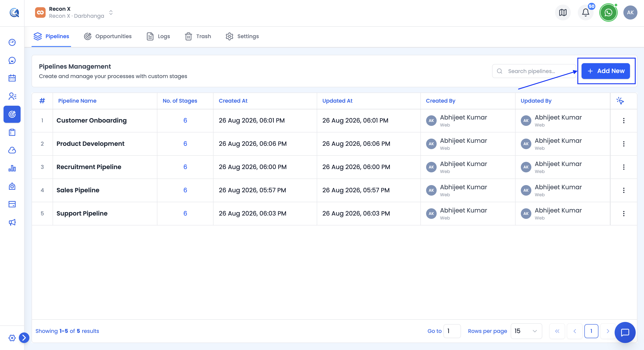Open the Product Development pipeline
Image resolution: width=644 pixels, height=350 pixels.
[x=90, y=144]
